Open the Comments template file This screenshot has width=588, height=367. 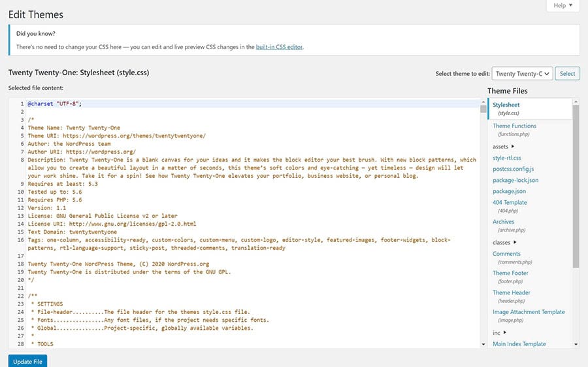506,254
